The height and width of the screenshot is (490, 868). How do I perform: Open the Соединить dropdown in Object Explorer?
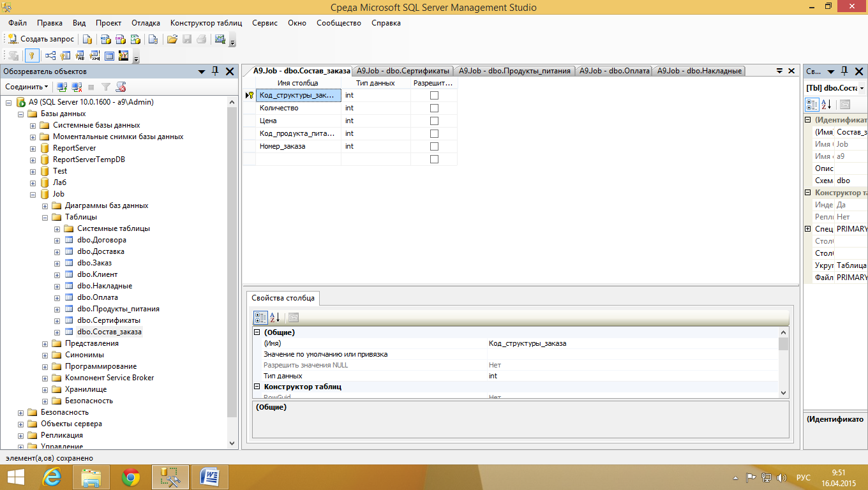coord(27,86)
